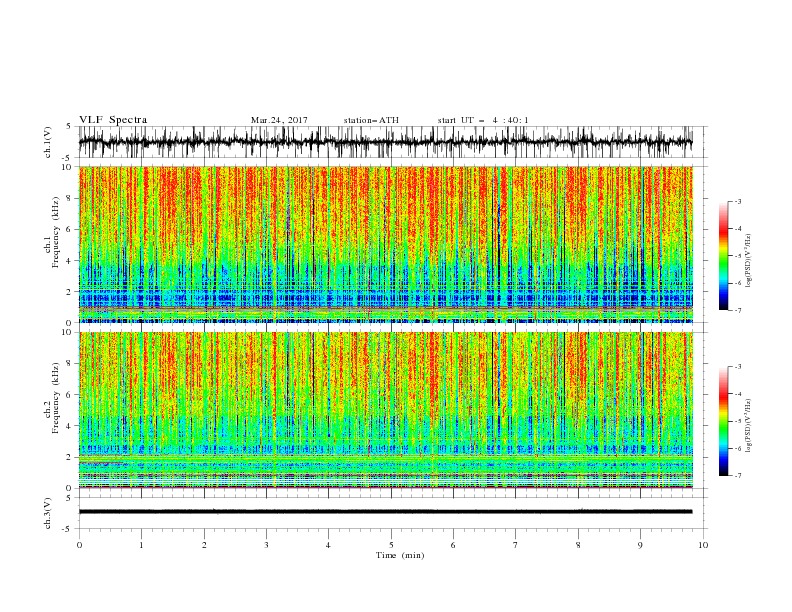Click the 'ch.1(V)' waveform axis label

tap(48, 142)
